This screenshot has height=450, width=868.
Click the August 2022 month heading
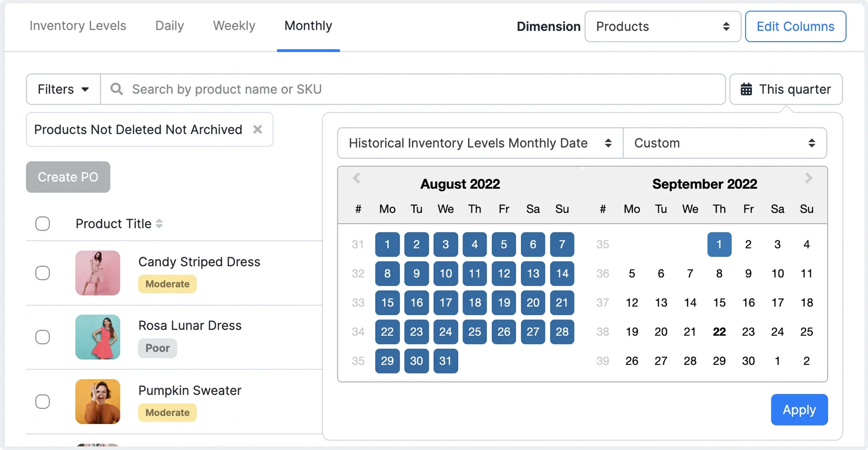[x=460, y=184]
